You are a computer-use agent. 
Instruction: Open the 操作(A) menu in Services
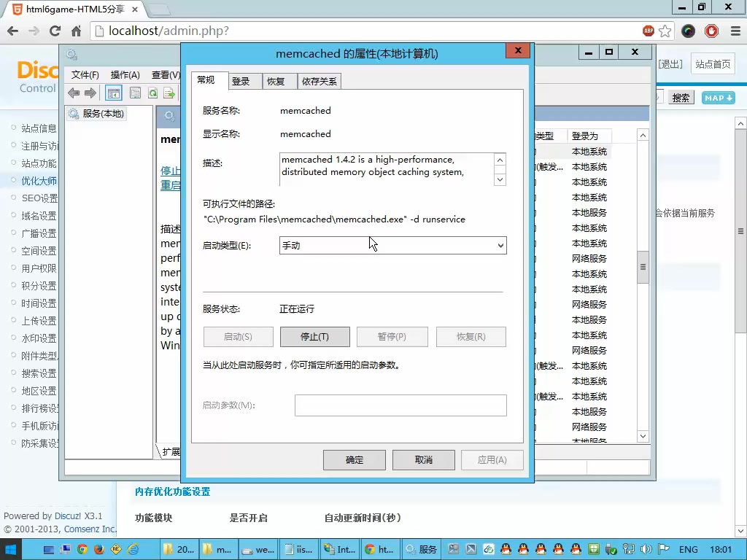(125, 75)
